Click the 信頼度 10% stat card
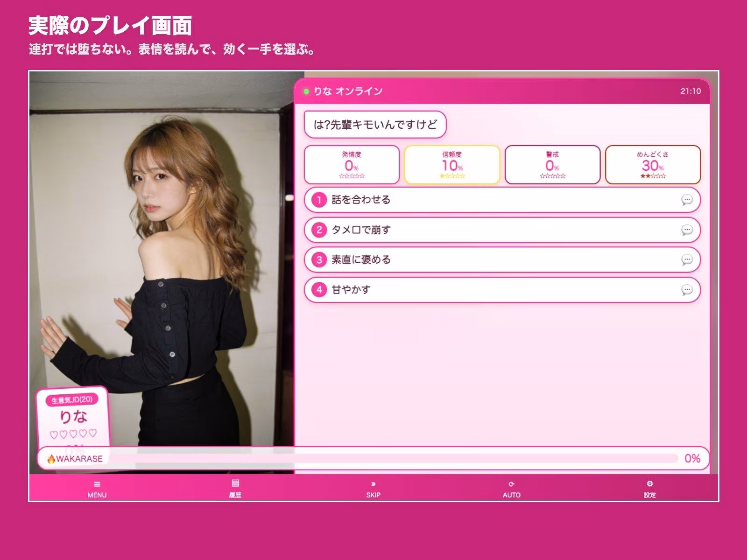 (x=452, y=165)
